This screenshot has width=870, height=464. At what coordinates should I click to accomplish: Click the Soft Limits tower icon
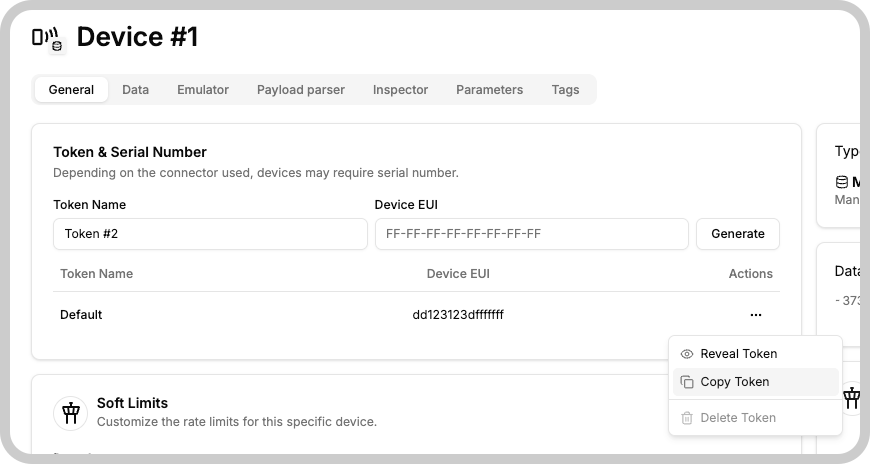point(70,413)
